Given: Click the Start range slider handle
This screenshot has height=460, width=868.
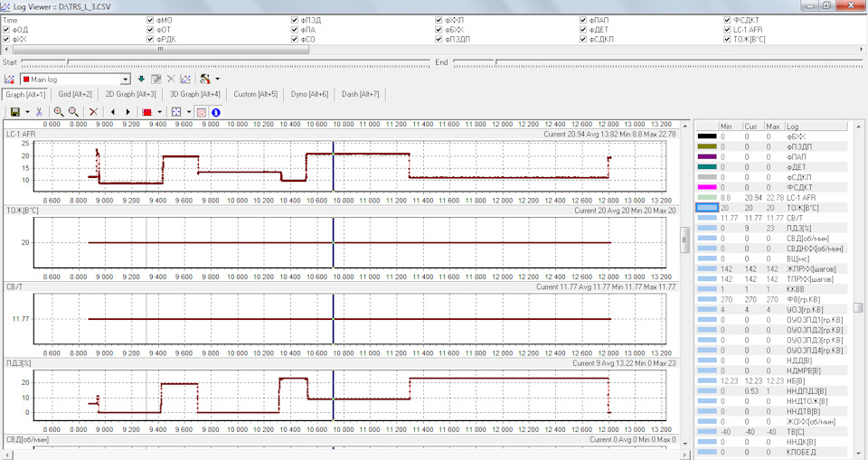Looking at the screenshot, I should (68, 62).
